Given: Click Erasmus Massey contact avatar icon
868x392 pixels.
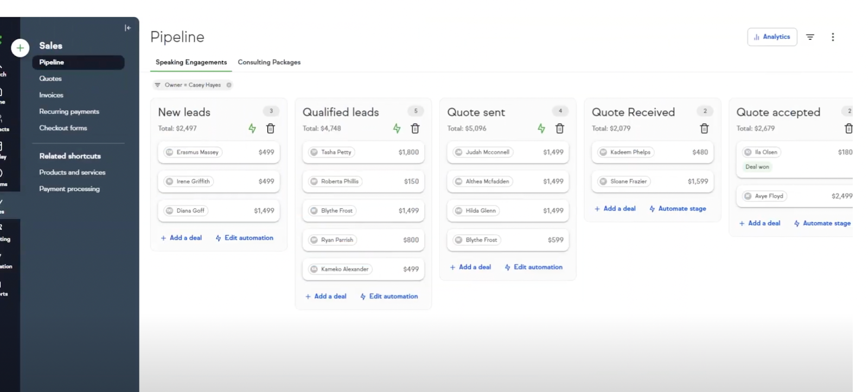Looking at the screenshot, I should (169, 152).
